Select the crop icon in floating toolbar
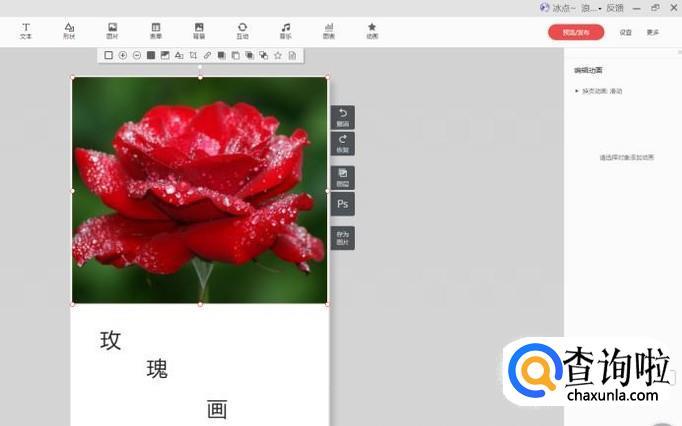The height and width of the screenshot is (426, 682). coord(193,55)
